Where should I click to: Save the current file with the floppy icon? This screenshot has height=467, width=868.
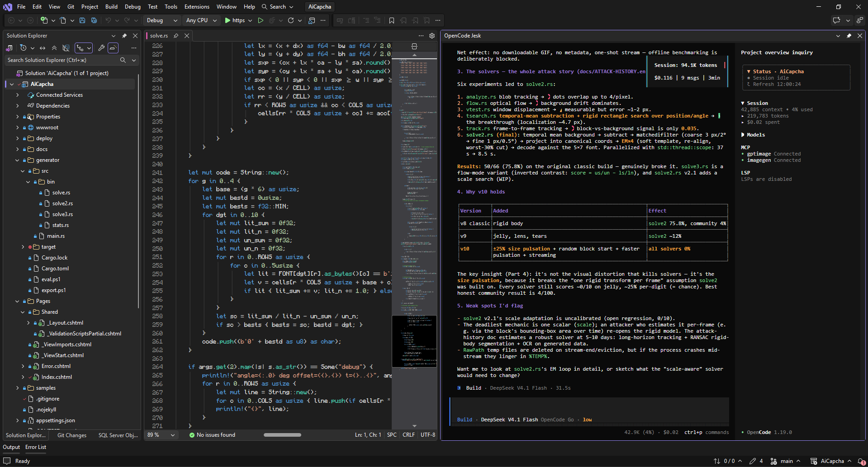[82, 20]
